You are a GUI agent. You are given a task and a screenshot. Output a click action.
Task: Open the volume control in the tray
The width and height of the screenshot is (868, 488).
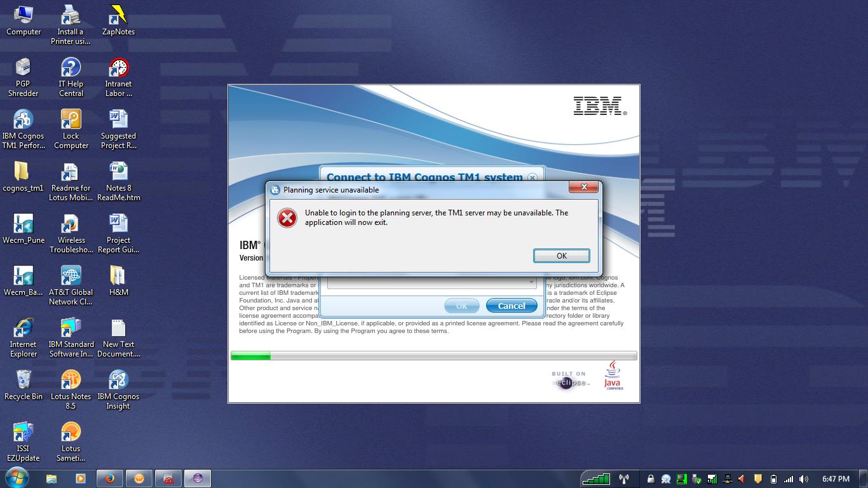point(804,479)
